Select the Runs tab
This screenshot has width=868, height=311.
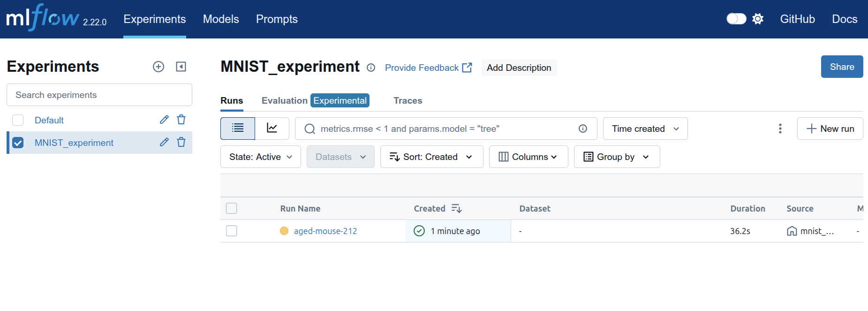232,100
